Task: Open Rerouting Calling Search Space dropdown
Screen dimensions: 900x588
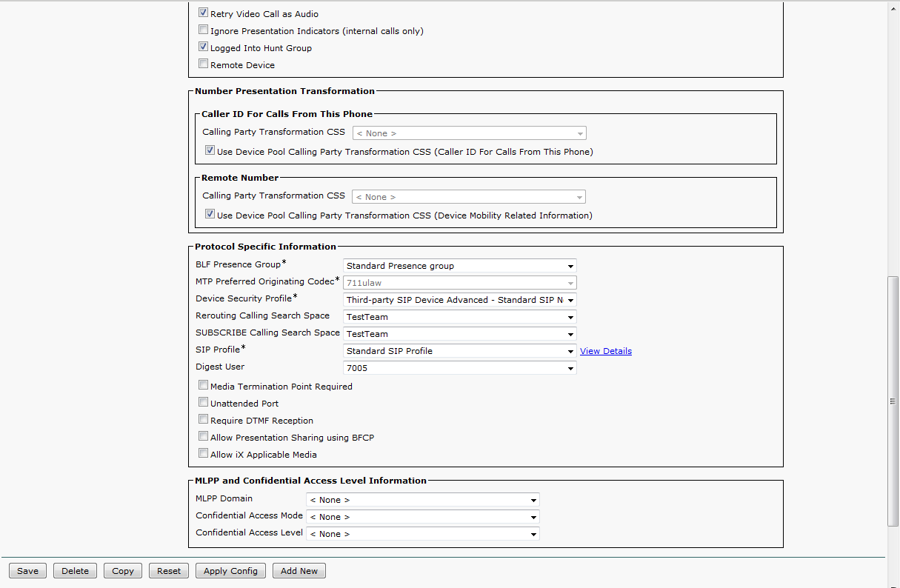Action: (x=459, y=317)
